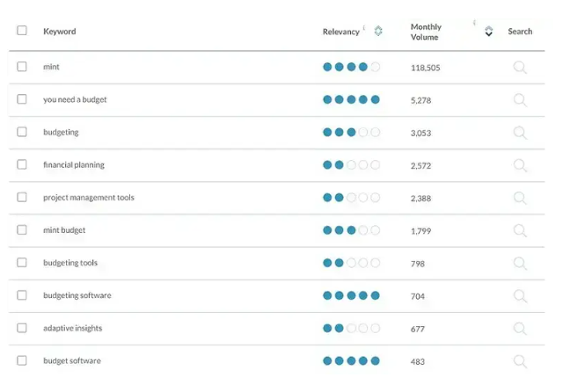This screenshot has width=570, height=392.
Task: Check the box for the mint keyword
Action: coord(22,67)
